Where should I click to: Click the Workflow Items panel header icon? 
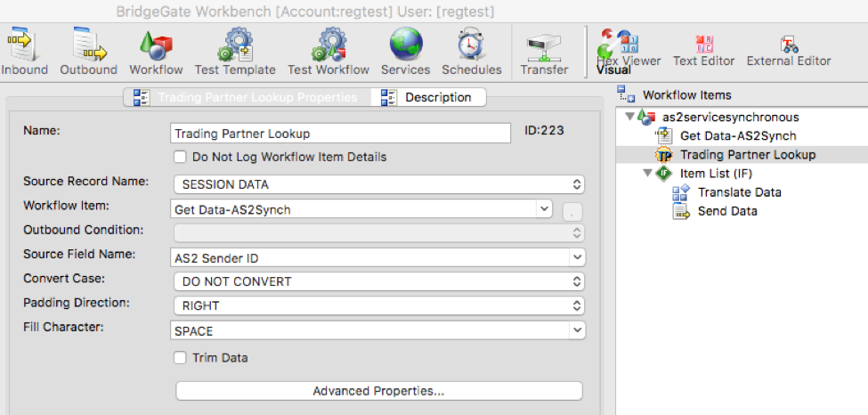pos(627,94)
